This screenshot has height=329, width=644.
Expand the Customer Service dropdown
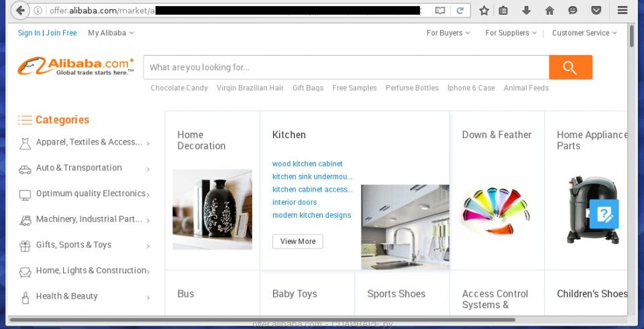pos(584,33)
